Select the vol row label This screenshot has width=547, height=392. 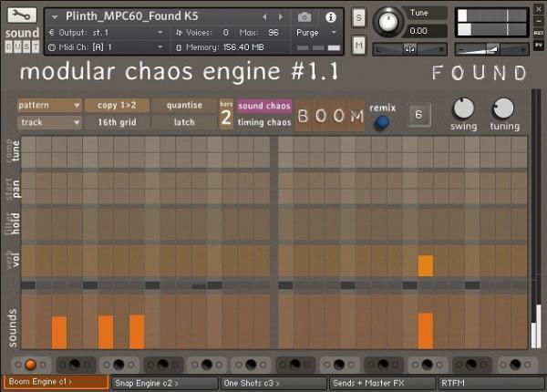pyautogui.click(x=15, y=260)
